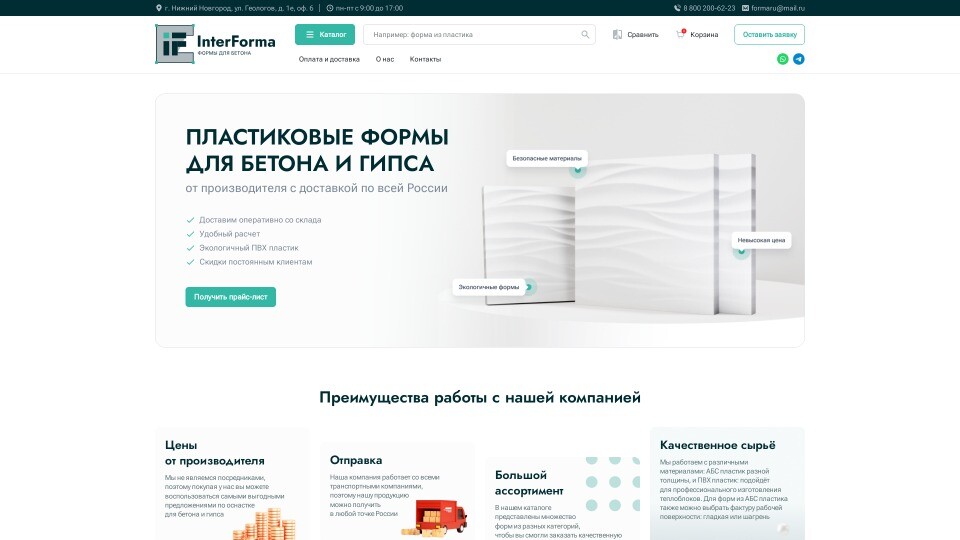This screenshot has height=540, width=960.
Task: Open Качественное сырьё card
Action: point(727,484)
